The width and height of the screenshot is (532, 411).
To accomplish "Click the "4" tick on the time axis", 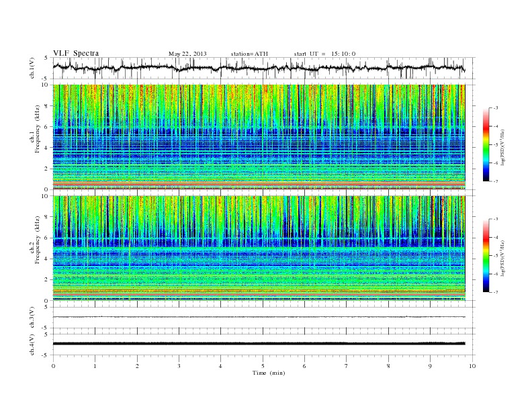I will coord(220,366).
